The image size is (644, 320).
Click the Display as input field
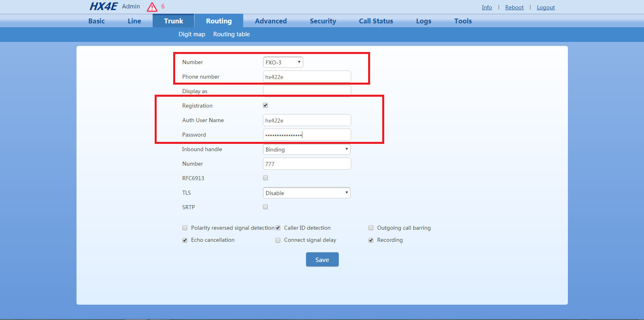[x=306, y=91]
